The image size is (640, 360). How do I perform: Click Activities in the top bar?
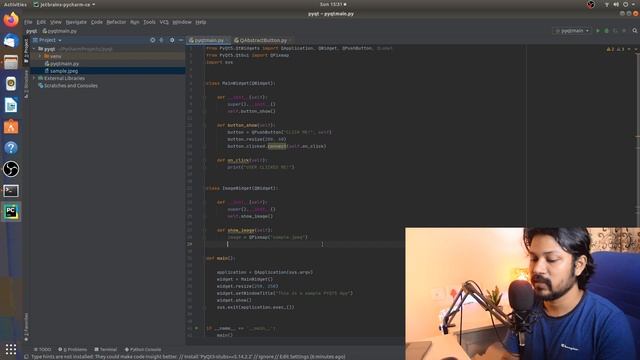(15, 4)
